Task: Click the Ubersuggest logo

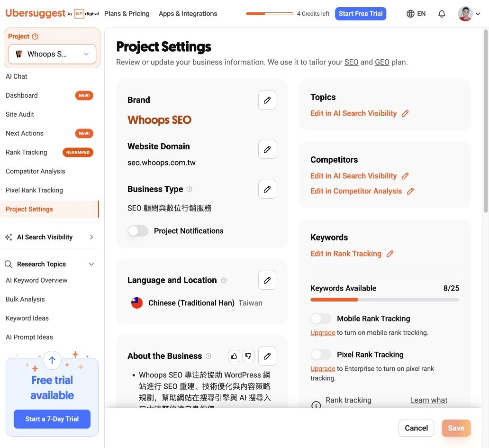Action: click(x=35, y=13)
